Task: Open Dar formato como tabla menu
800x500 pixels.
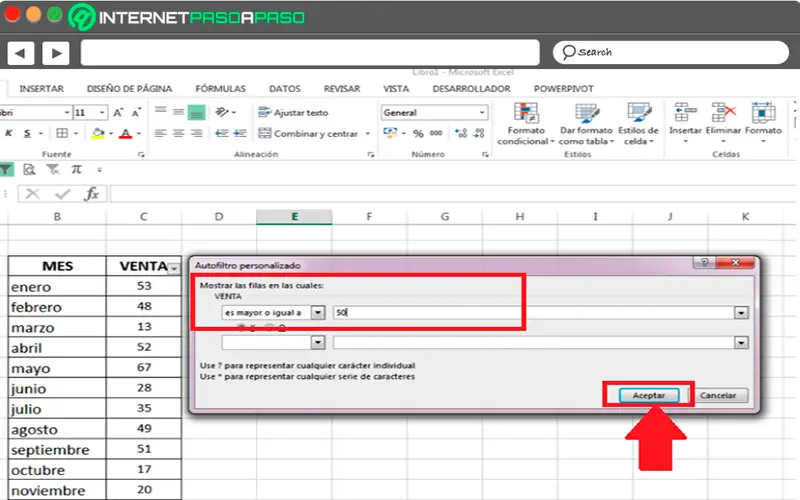Action: (586, 123)
